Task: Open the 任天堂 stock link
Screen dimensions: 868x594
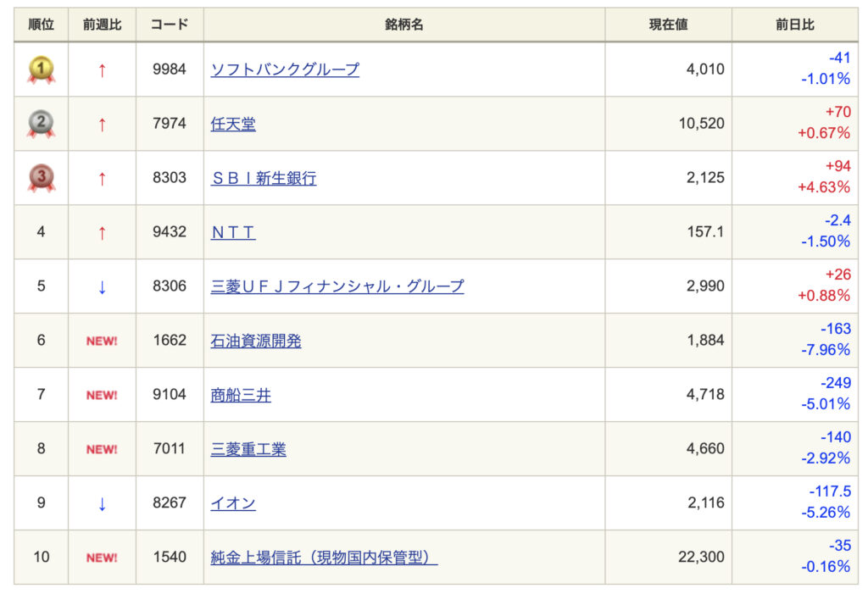Action: 233,124
